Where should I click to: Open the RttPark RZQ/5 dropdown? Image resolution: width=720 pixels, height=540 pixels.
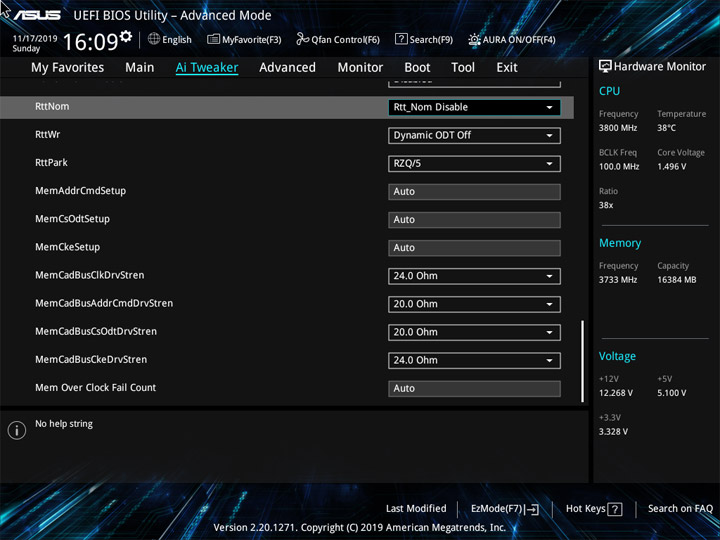pyautogui.click(x=474, y=163)
